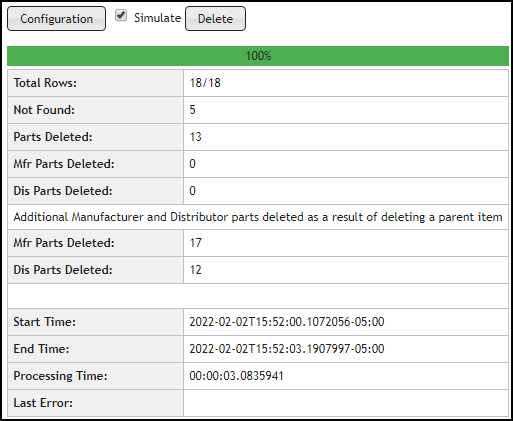This screenshot has width=513, height=421.
Task: Select the Parts Deleted value 13
Action: point(196,137)
